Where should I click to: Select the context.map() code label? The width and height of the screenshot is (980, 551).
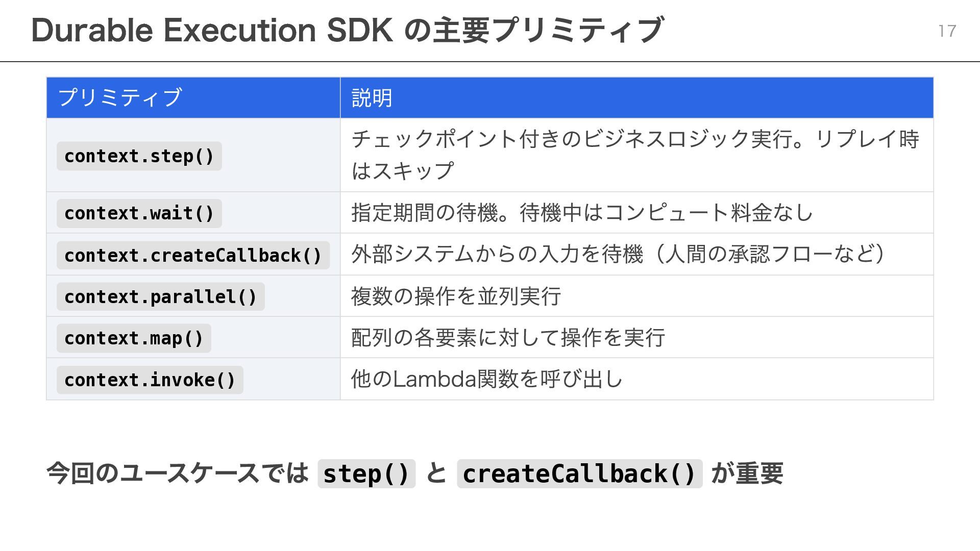pyautogui.click(x=134, y=338)
